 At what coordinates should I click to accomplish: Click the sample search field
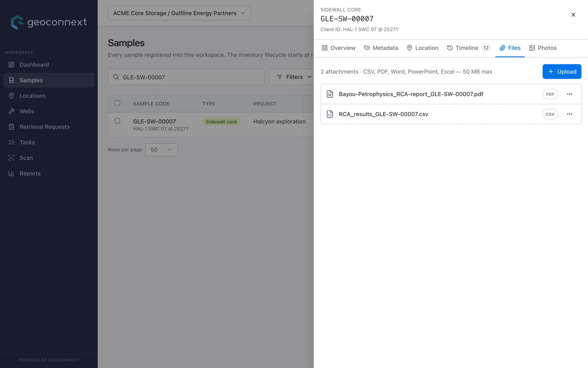click(186, 77)
